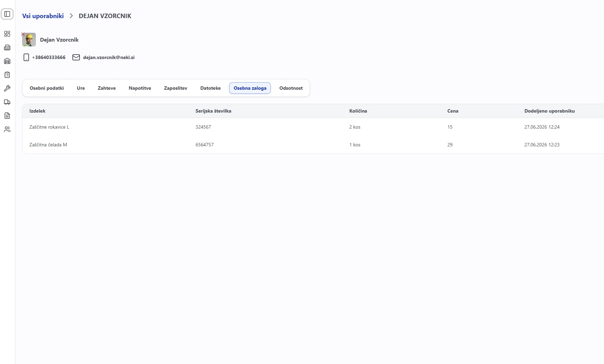This screenshot has height=364, width=604.
Task: Click date 27.06.2026 12:23
Action: point(542,145)
